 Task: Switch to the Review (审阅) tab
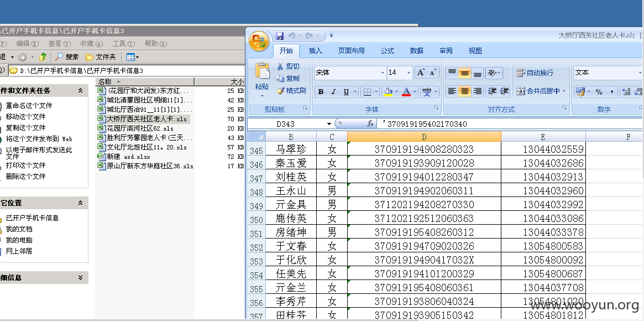(446, 50)
